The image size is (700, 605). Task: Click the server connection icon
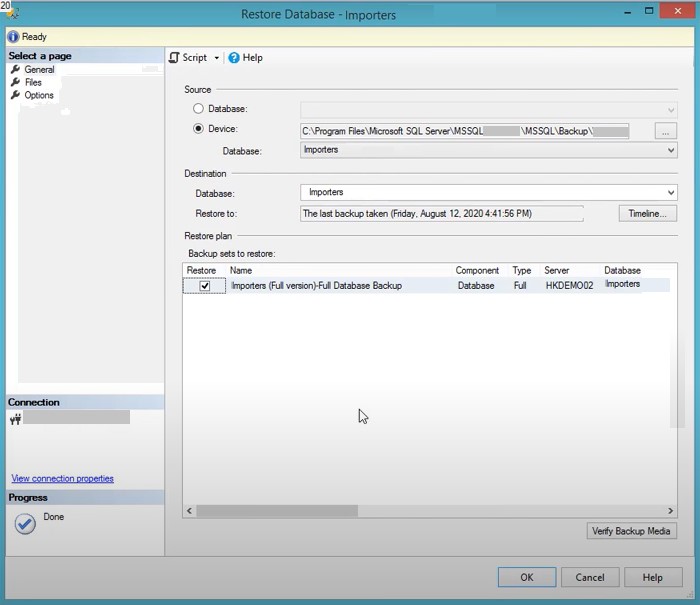pos(15,420)
